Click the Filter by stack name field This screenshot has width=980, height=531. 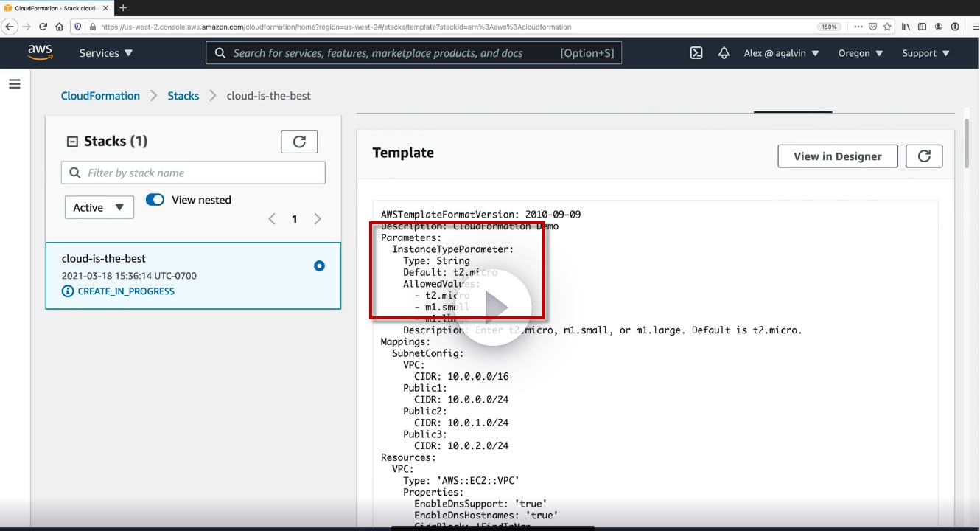tap(193, 173)
